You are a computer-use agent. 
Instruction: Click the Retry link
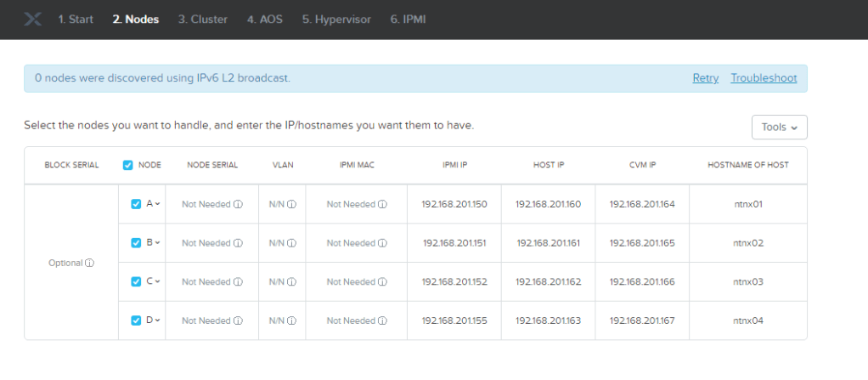[x=705, y=78]
